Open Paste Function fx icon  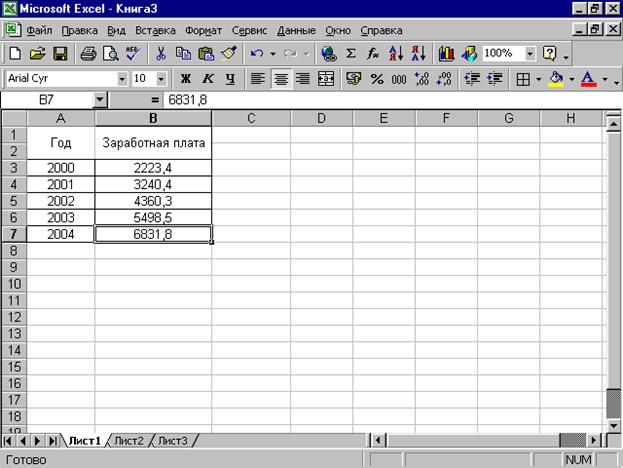(x=373, y=53)
